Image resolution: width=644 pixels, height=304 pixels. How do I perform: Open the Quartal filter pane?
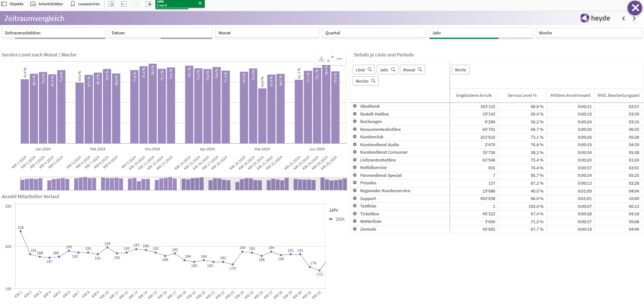pyautogui.click(x=374, y=33)
